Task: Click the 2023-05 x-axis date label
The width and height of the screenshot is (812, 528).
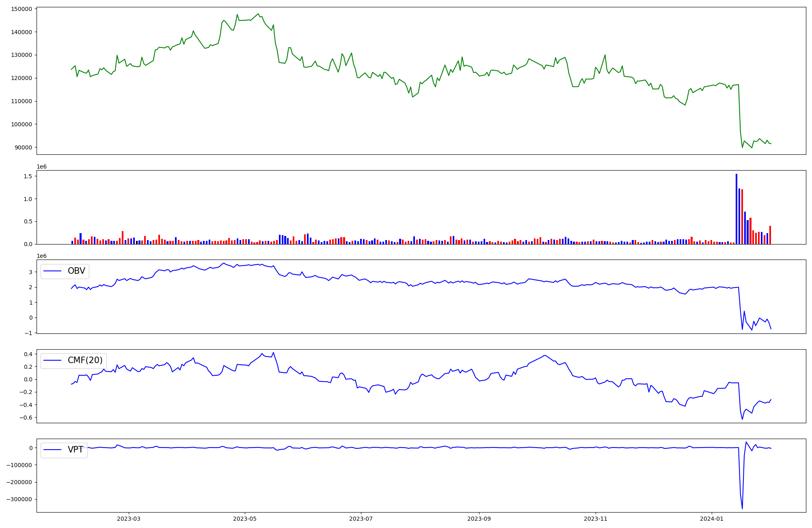Action: [245, 518]
